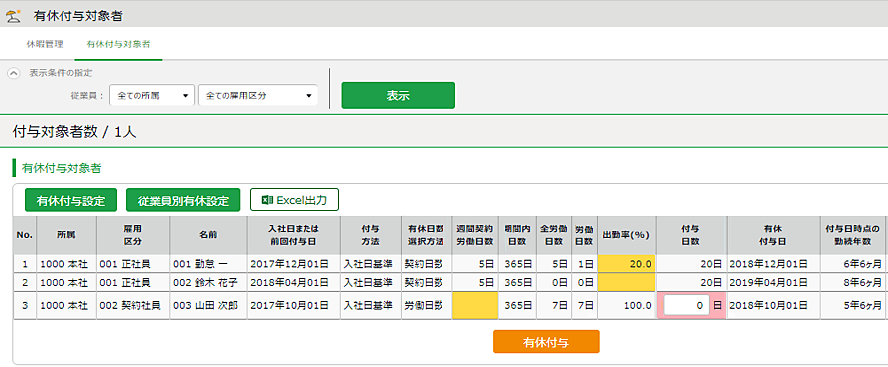Click empty yellow 出勤率 cell for 鈴木 花子

click(626, 282)
